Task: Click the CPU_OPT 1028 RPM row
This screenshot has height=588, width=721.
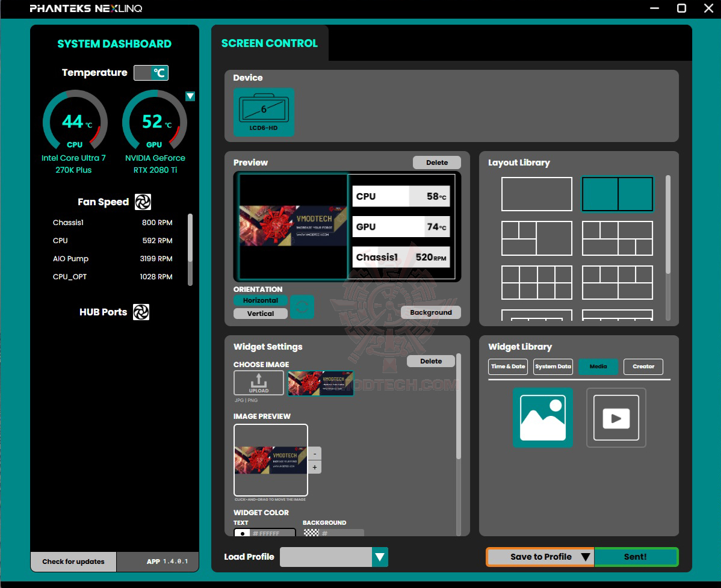Action: coord(113,277)
